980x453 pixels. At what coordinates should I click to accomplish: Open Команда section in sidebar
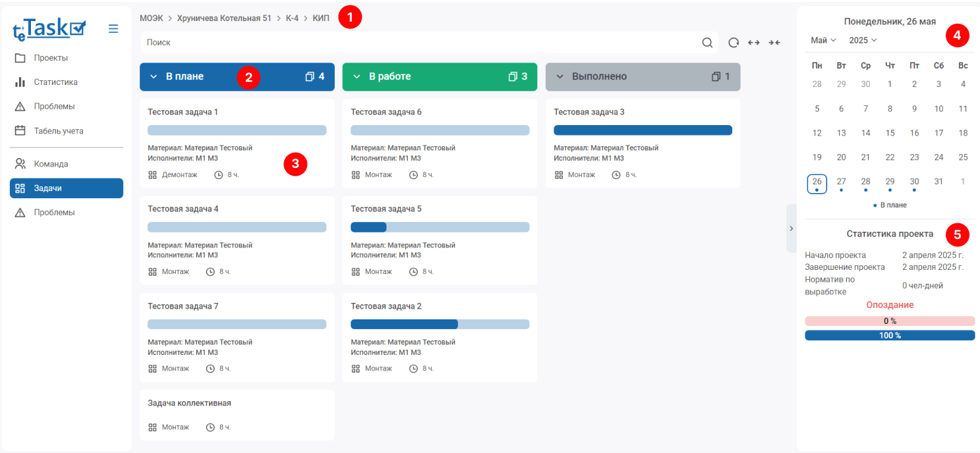pos(51,164)
